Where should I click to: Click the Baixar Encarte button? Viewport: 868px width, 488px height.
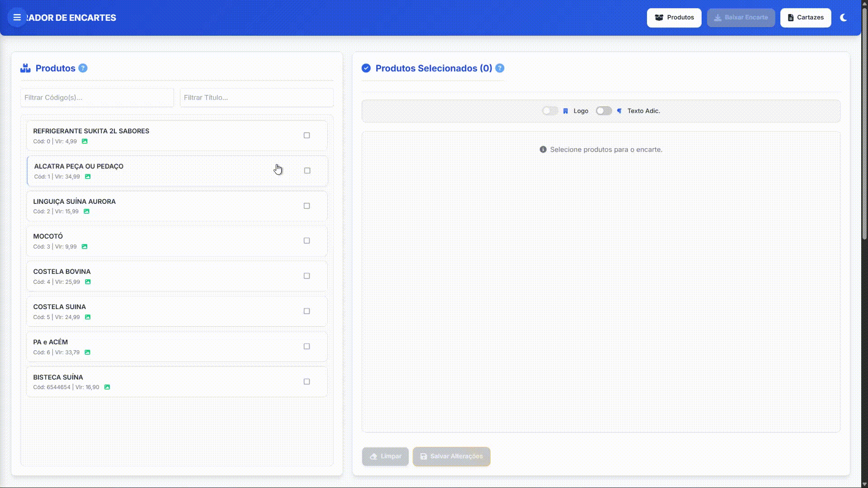[741, 18]
